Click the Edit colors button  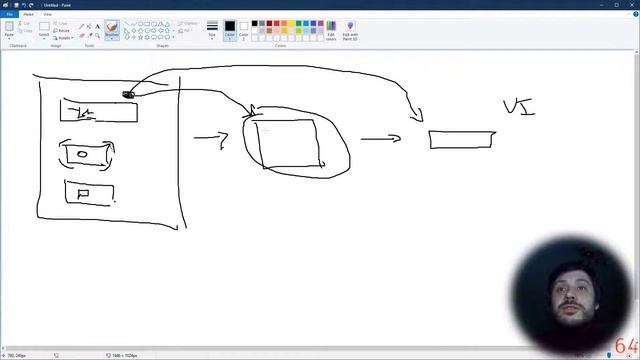pyautogui.click(x=331, y=31)
